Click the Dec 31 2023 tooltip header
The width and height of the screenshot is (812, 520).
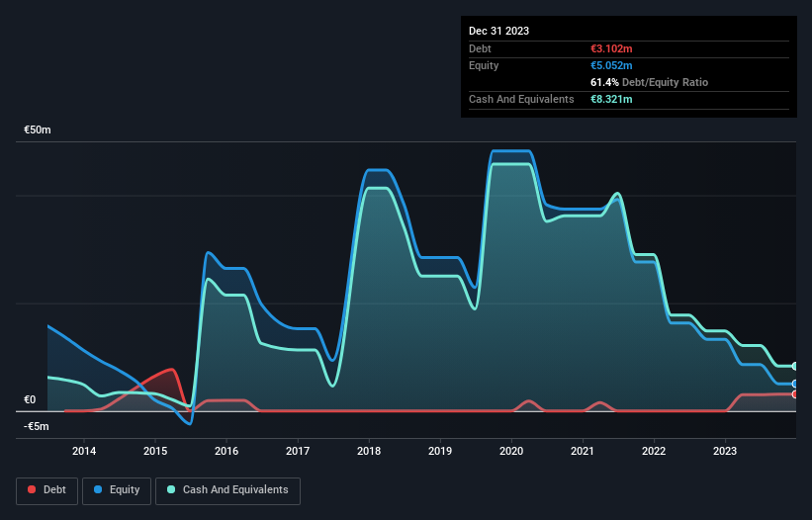point(498,31)
